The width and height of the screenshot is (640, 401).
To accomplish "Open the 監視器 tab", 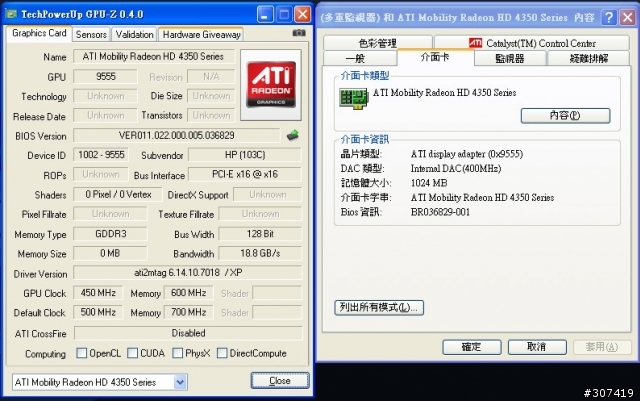I will pos(510,58).
